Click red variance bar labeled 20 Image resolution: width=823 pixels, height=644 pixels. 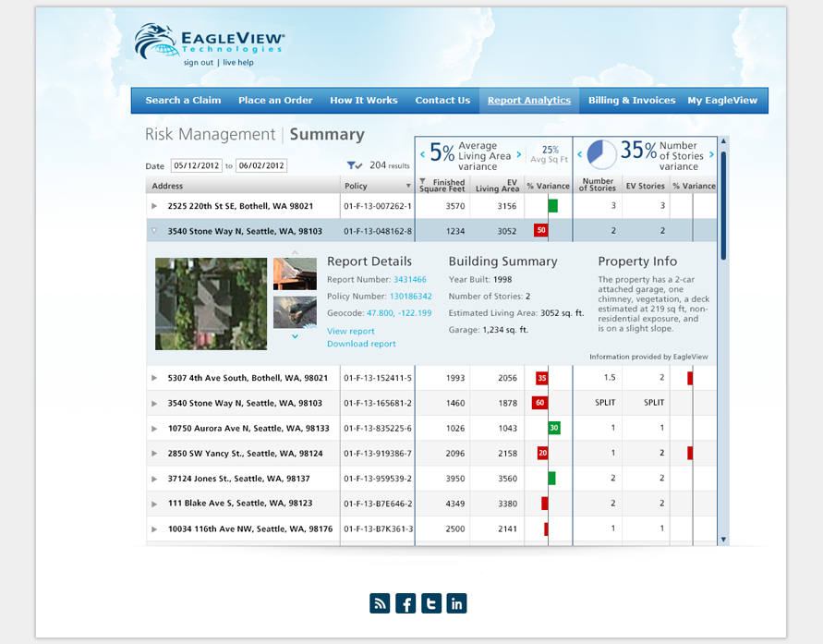coord(543,453)
